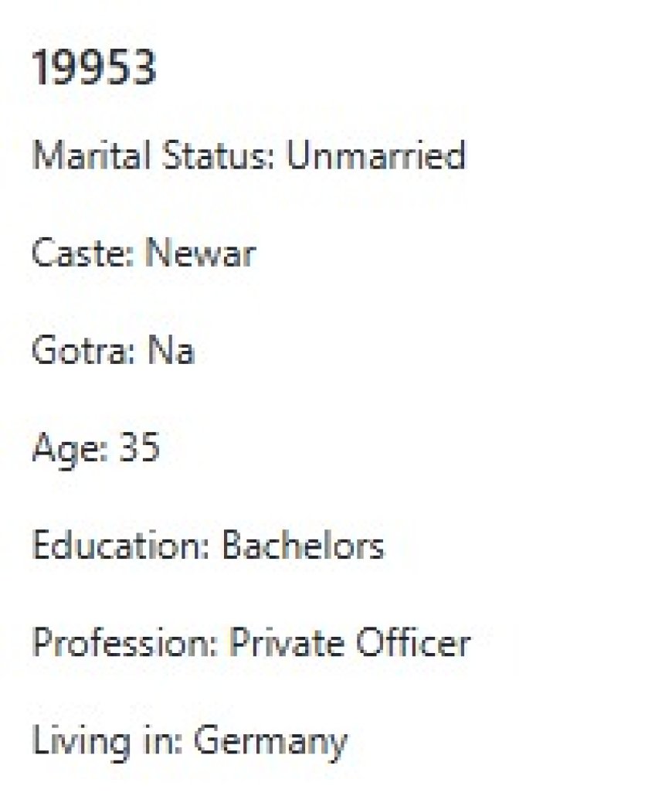Select the age value 35
This screenshot has width=672, height=796.
tap(139, 447)
